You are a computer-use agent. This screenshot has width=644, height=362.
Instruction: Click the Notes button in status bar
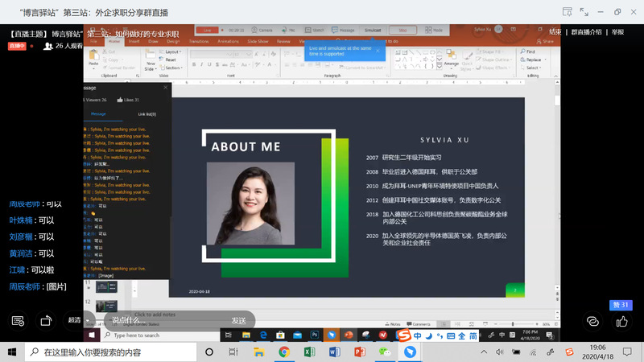coord(393,324)
